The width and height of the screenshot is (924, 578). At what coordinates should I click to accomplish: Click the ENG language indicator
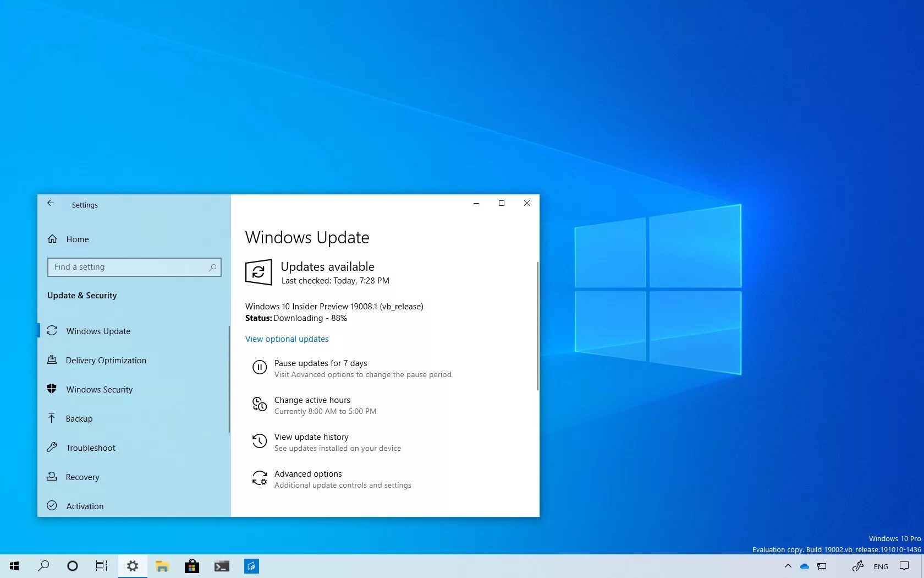881,566
